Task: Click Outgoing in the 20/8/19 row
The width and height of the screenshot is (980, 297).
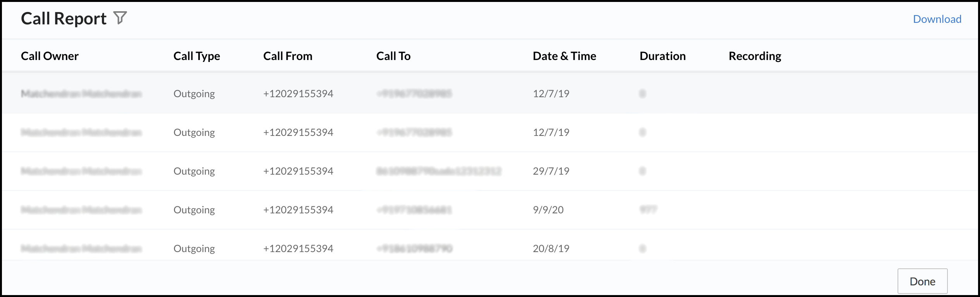Action: pyautogui.click(x=194, y=248)
